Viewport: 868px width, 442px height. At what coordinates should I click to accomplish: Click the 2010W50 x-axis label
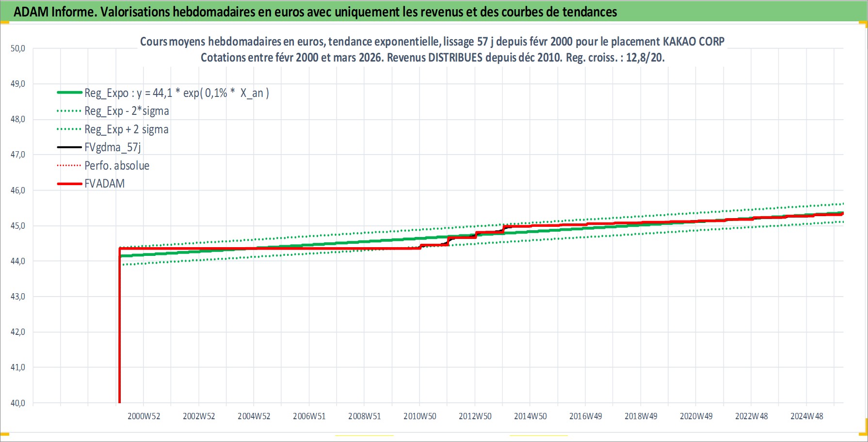tap(420, 416)
